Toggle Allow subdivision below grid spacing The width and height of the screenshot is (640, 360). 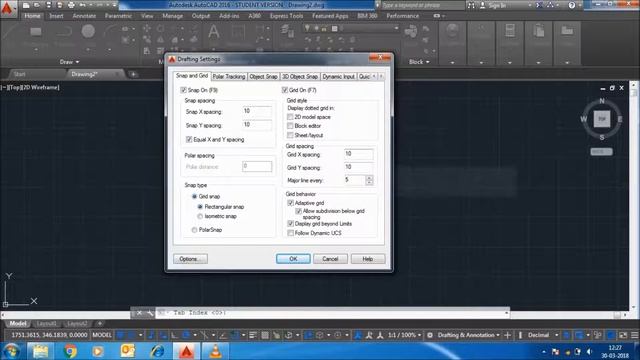point(298,211)
